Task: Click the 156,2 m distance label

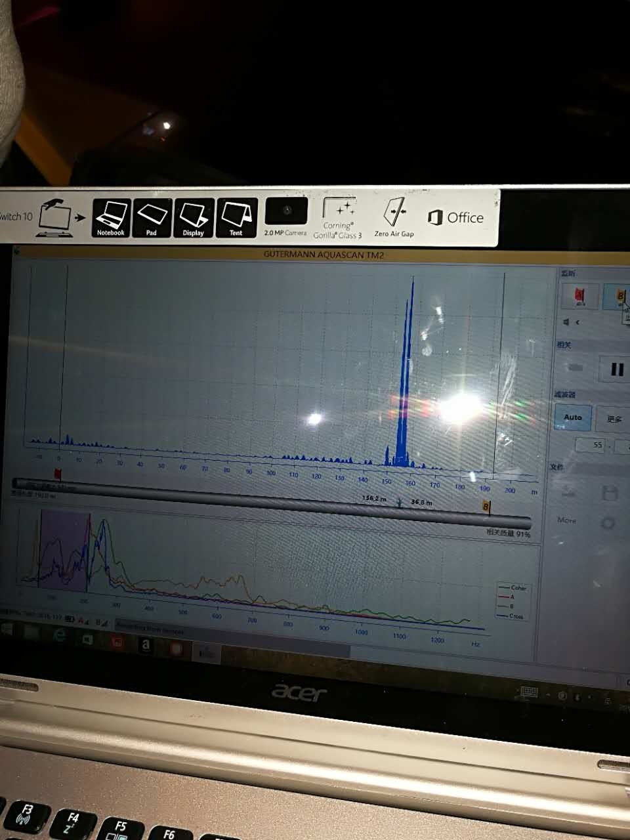Action: (374, 499)
